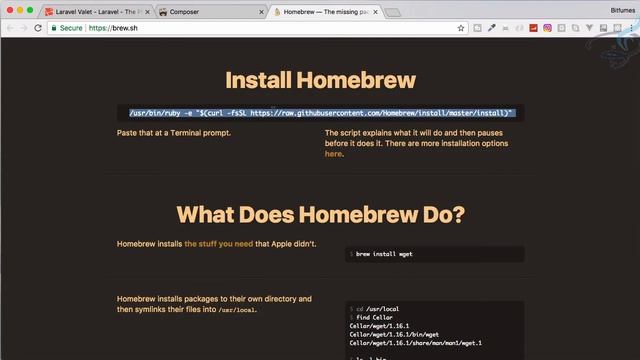Follow 'the stuff you need' link
The image size is (640, 360).
tap(219, 244)
